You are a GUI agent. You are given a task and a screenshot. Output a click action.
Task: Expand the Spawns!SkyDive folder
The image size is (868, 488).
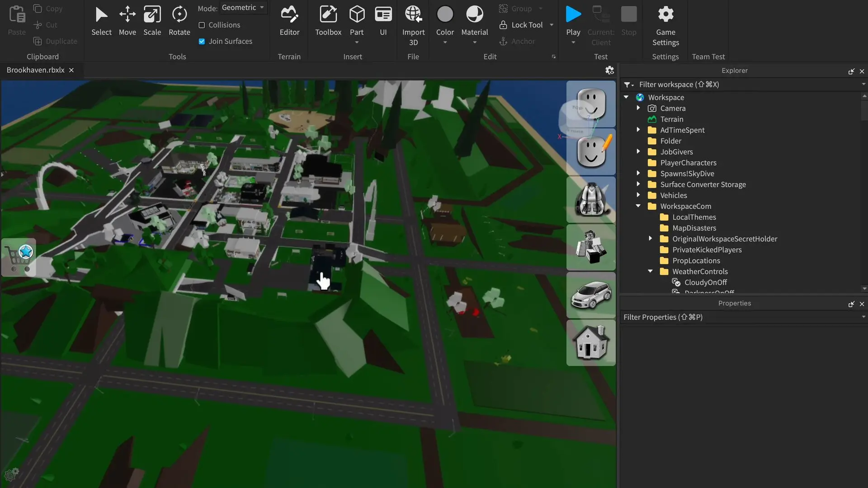tap(638, 173)
